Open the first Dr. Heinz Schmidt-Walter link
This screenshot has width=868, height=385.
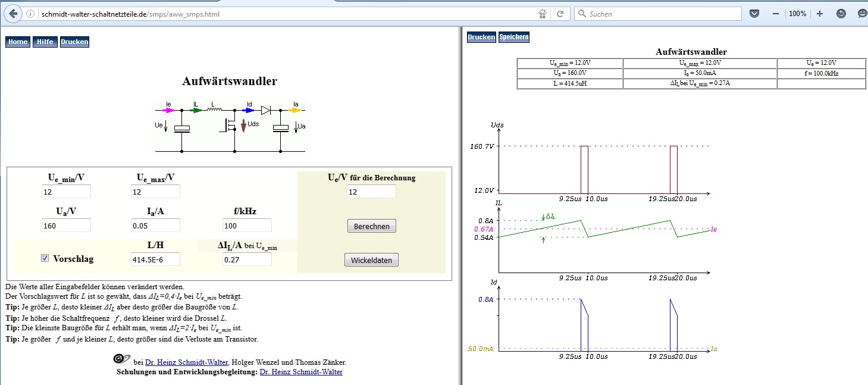pyautogui.click(x=187, y=362)
